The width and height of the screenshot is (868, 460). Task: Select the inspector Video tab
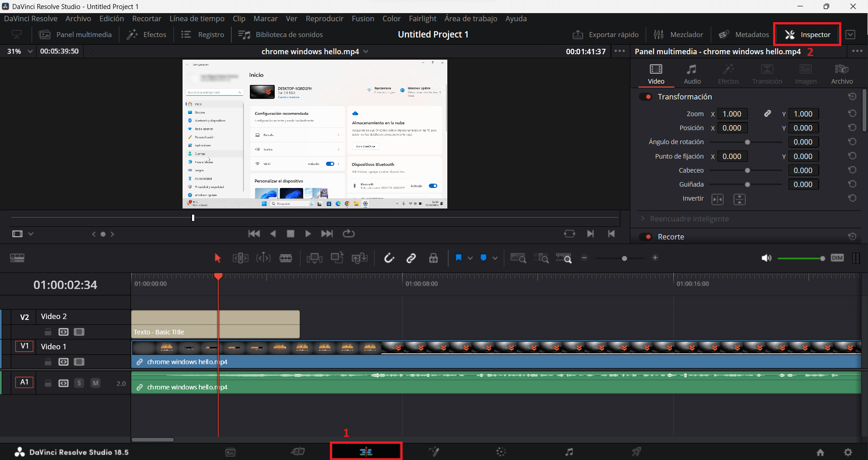coord(656,75)
